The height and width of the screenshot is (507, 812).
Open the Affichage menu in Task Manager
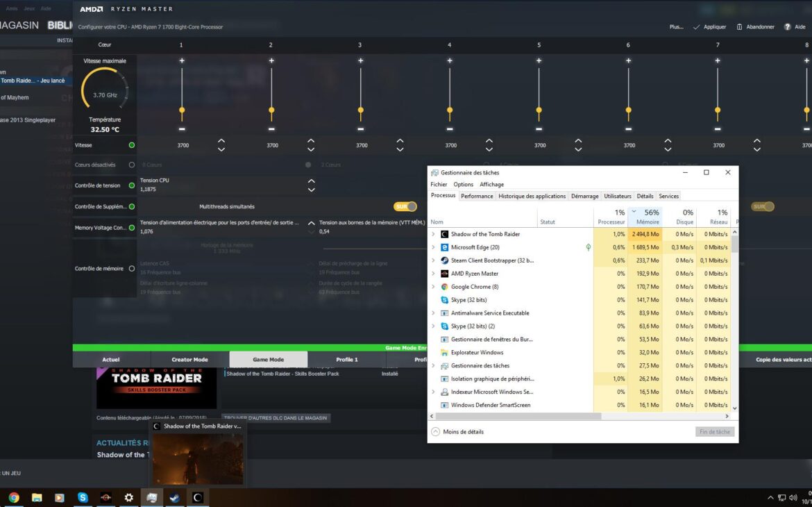coord(491,184)
